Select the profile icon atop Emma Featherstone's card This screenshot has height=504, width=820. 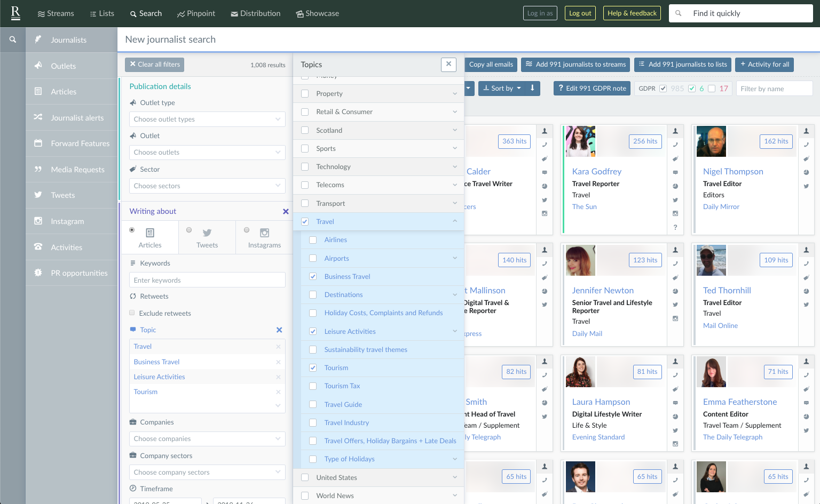[806, 362]
